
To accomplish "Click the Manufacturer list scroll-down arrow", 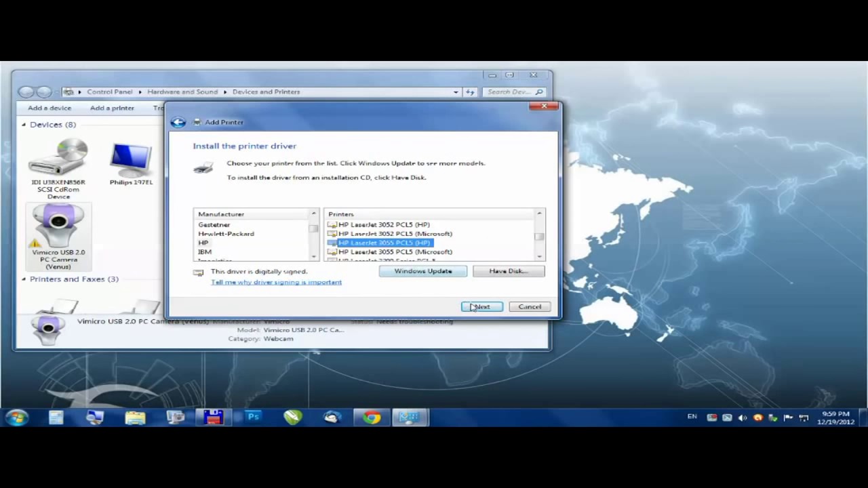I will click(313, 256).
